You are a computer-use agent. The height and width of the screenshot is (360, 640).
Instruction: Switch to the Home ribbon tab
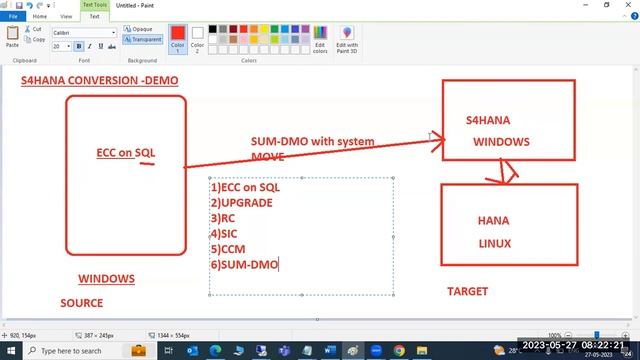40,16
